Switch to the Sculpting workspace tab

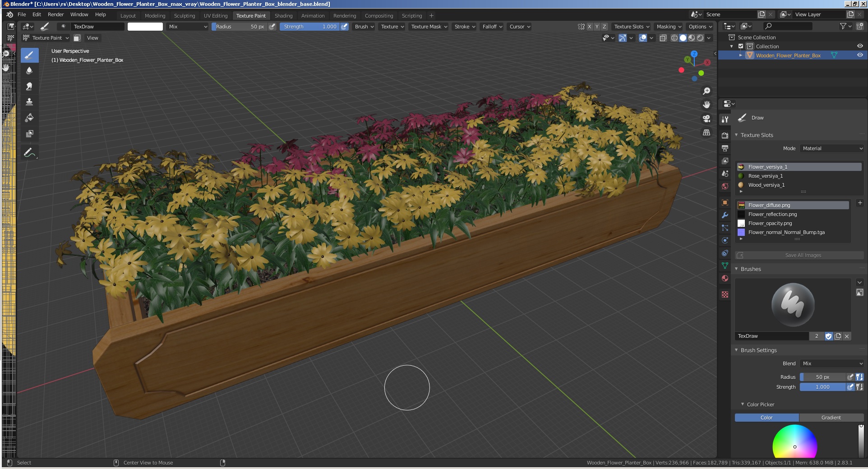tap(185, 15)
